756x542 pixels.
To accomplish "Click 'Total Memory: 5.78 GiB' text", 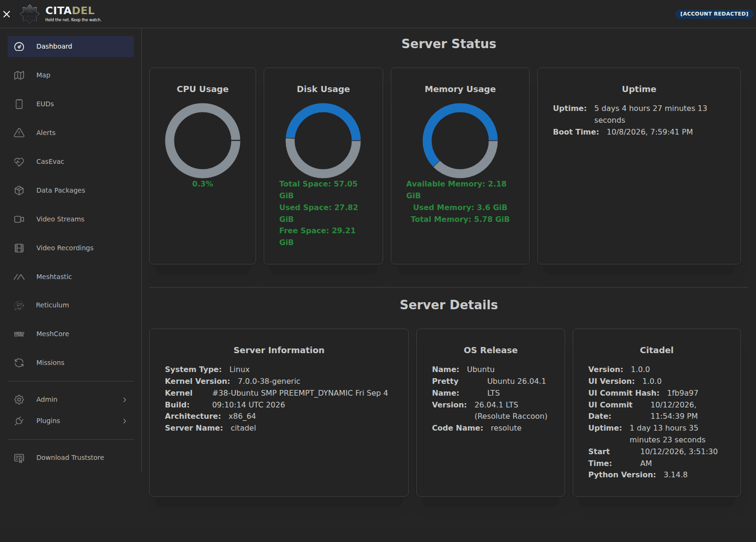I will [x=460, y=219].
